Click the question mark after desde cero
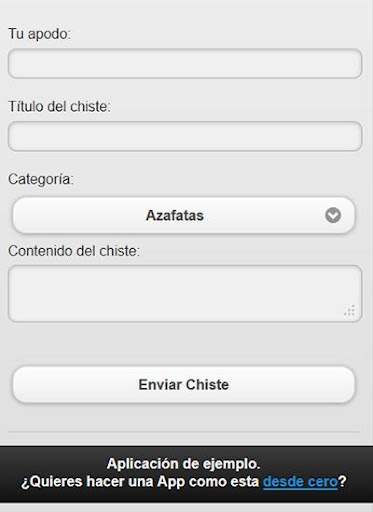The height and width of the screenshot is (512, 373). 342,481
